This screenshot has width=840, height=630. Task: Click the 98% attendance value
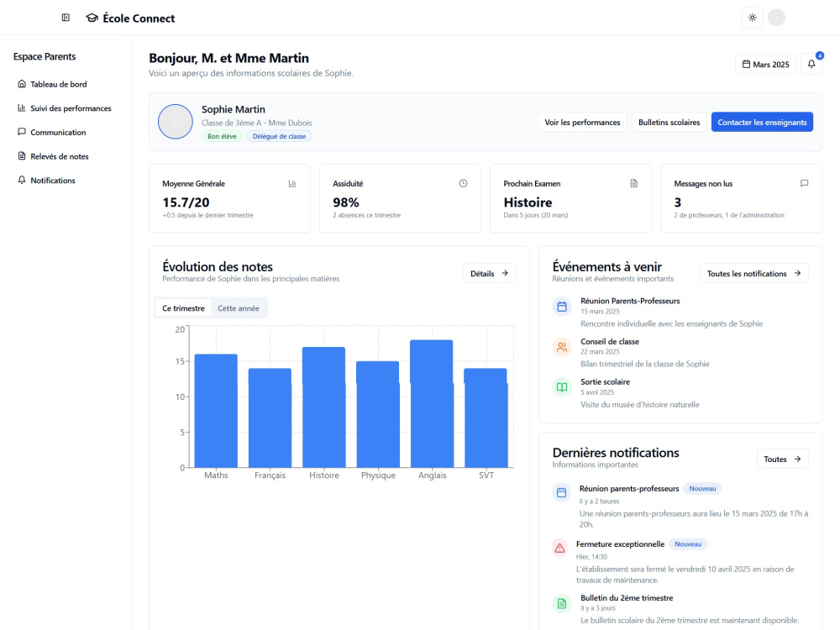pos(346,202)
